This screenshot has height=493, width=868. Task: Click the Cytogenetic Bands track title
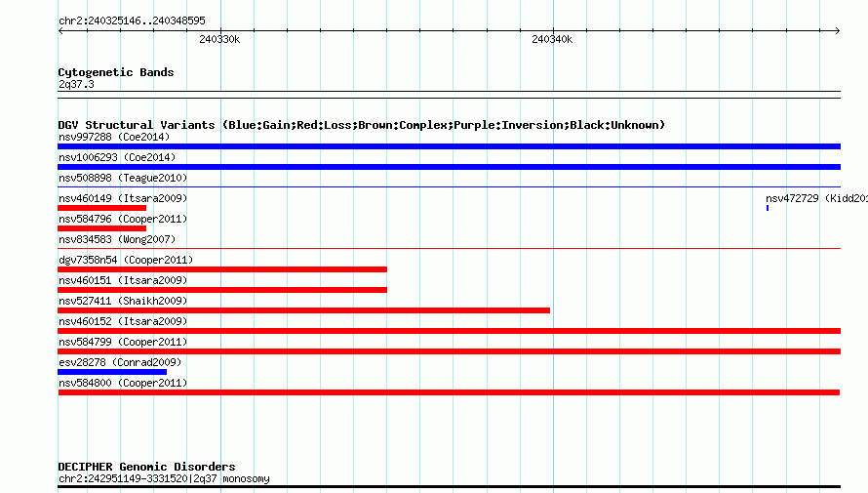[116, 72]
